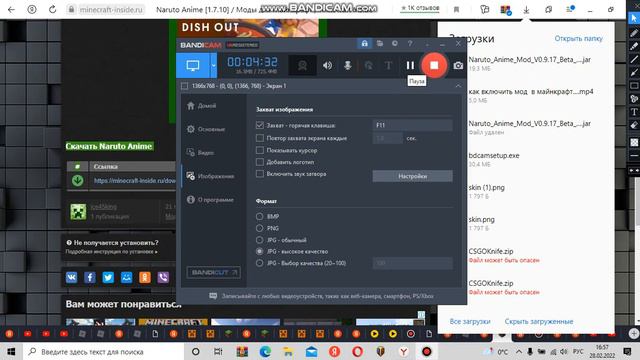Open skin.png in downloads list

[482, 220]
